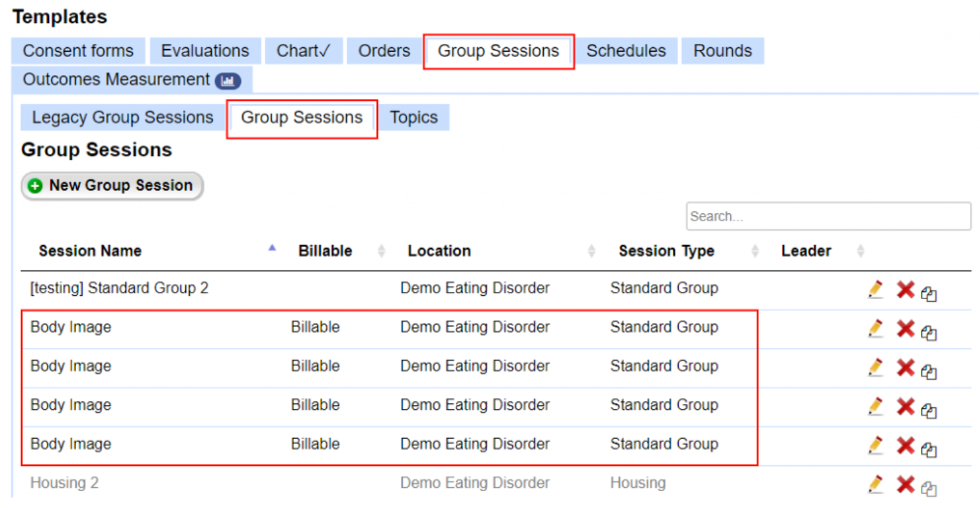Delete the [testing] Standard Group 2 session
This screenshot has width=980, height=508.
tap(905, 289)
